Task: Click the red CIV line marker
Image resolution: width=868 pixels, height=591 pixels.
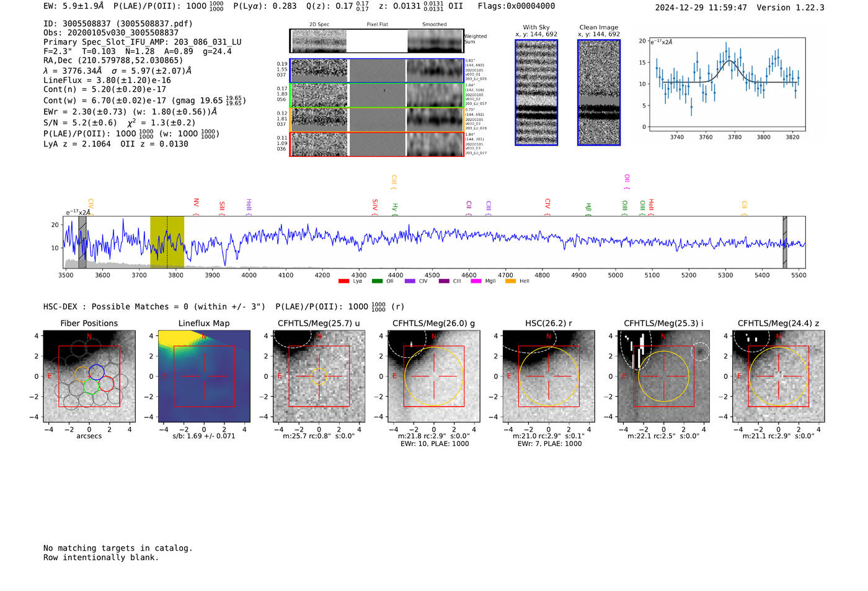Action: click(x=547, y=207)
